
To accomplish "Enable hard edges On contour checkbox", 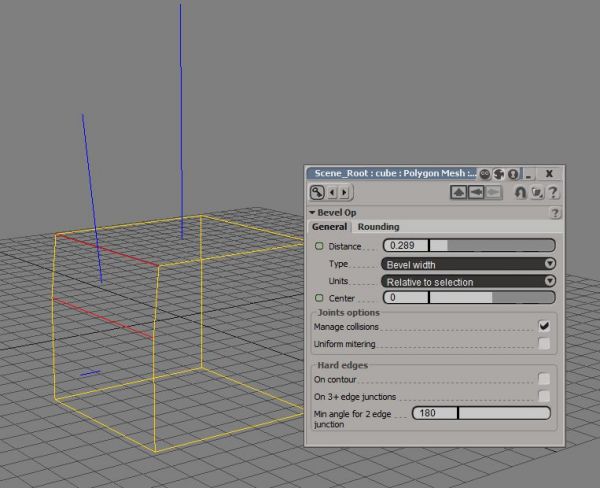I will (x=544, y=379).
